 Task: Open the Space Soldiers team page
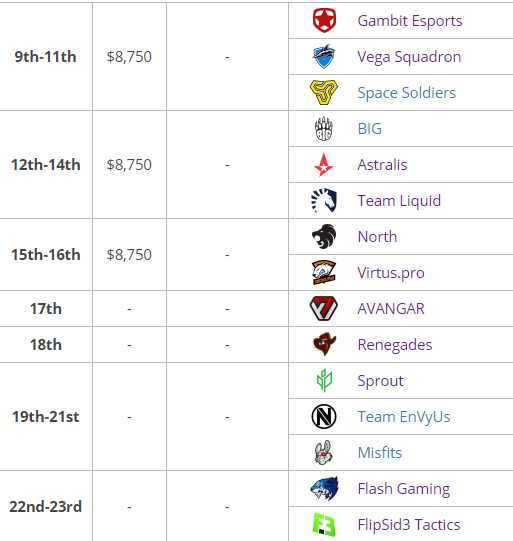coord(407,92)
